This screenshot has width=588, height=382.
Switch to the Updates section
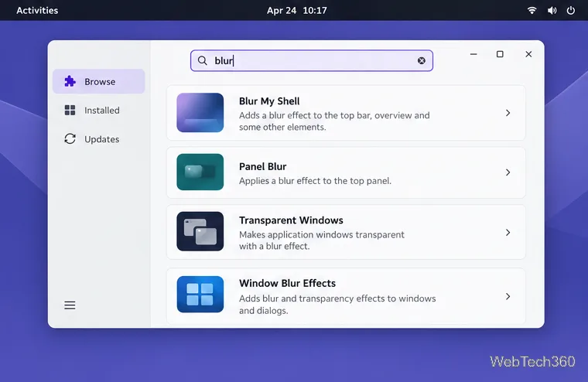point(98,139)
